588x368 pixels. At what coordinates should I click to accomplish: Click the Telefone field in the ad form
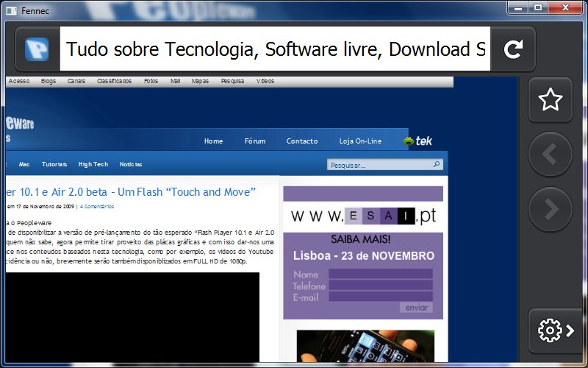(x=381, y=286)
